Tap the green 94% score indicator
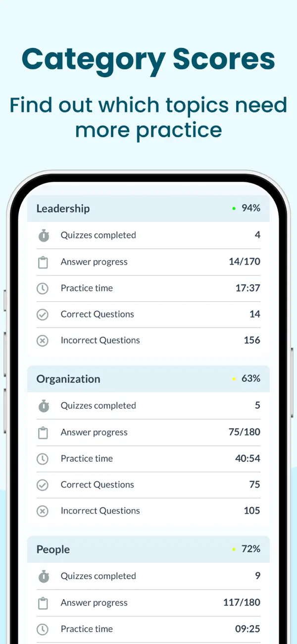 click(x=246, y=208)
